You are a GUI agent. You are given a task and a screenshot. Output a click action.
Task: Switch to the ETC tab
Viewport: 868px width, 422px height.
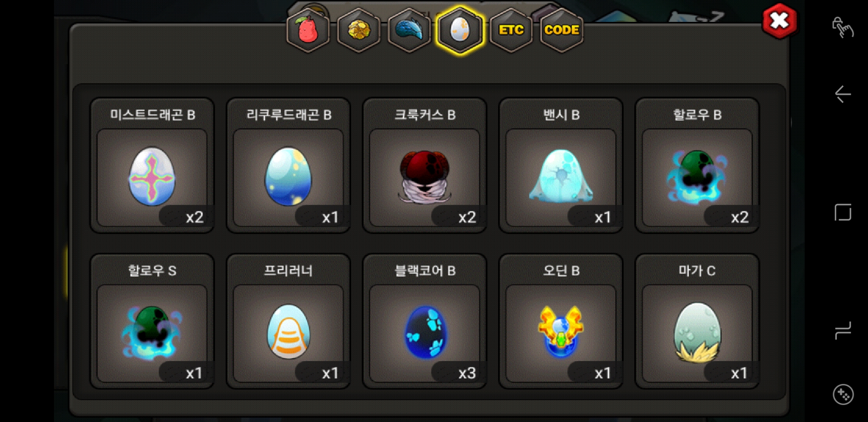(511, 30)
